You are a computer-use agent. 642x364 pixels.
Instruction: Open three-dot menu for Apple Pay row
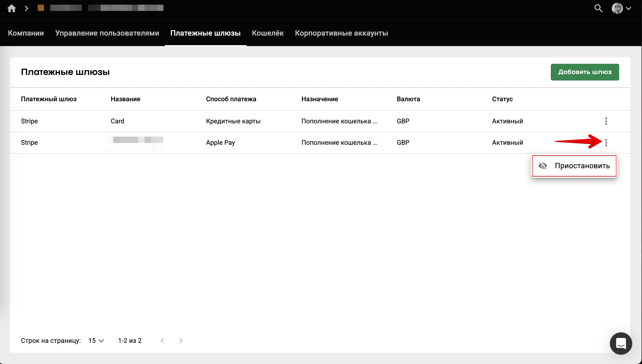pos(606,143)
